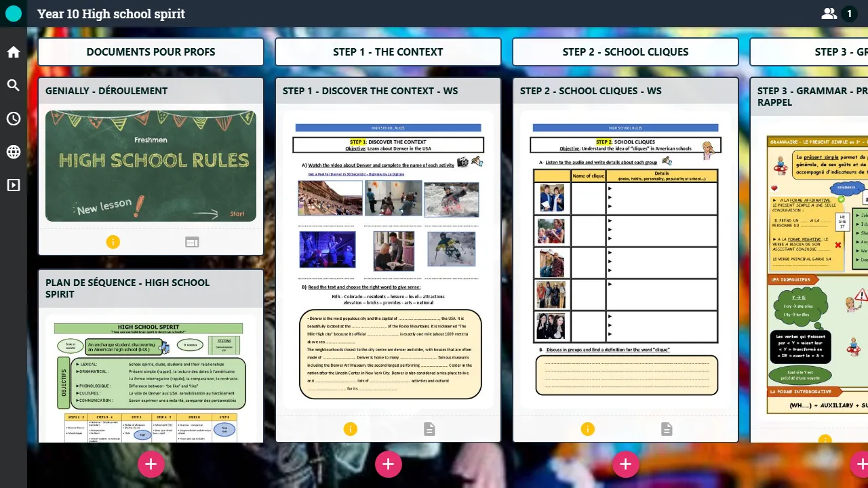The width and height of the screenshot is (868, 488).
Task: Open the history clock icon in the sidebar
Action: tap(14, 119)
